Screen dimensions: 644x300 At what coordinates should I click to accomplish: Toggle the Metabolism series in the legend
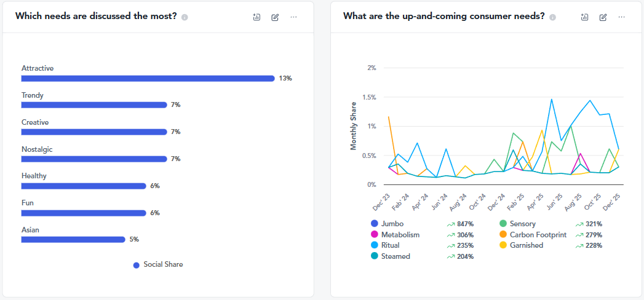(x=400, y=235)
